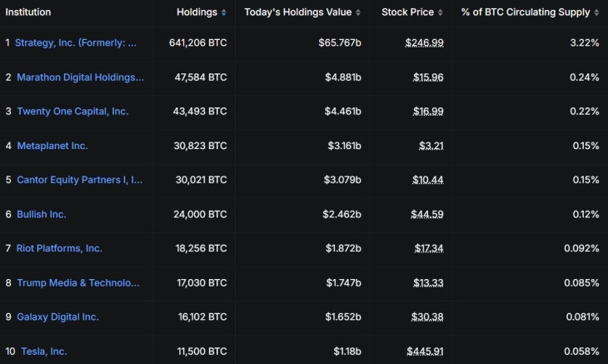The image size is (608, 364).
Task: Open Bullish Inc. page
Action: pos(42,214)
